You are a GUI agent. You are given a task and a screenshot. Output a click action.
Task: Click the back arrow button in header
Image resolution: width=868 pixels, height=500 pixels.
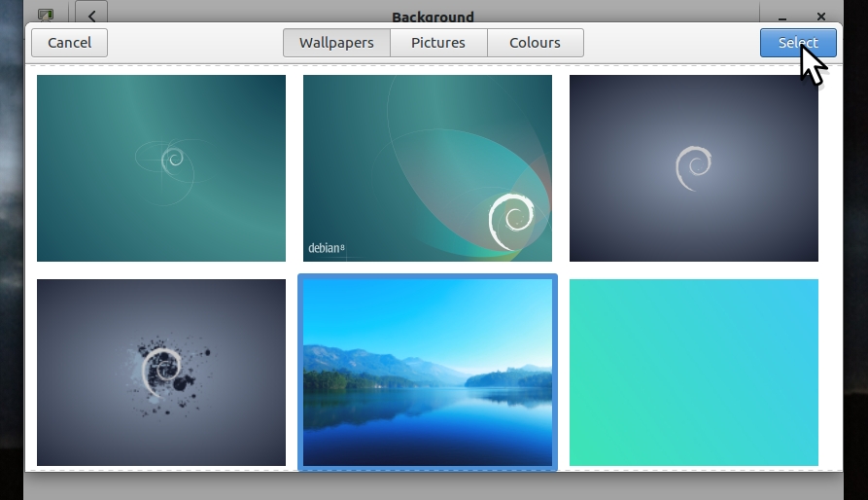(x=91, y=16)
